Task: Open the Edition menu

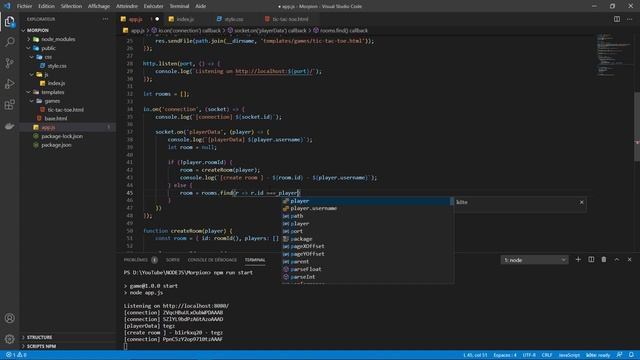Action: (46, 6)
